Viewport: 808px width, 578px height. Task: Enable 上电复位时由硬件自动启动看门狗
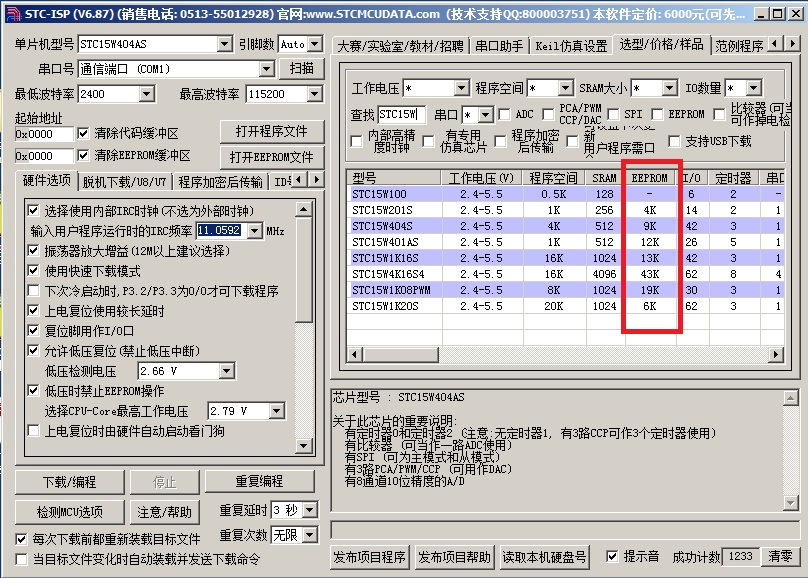33,431
